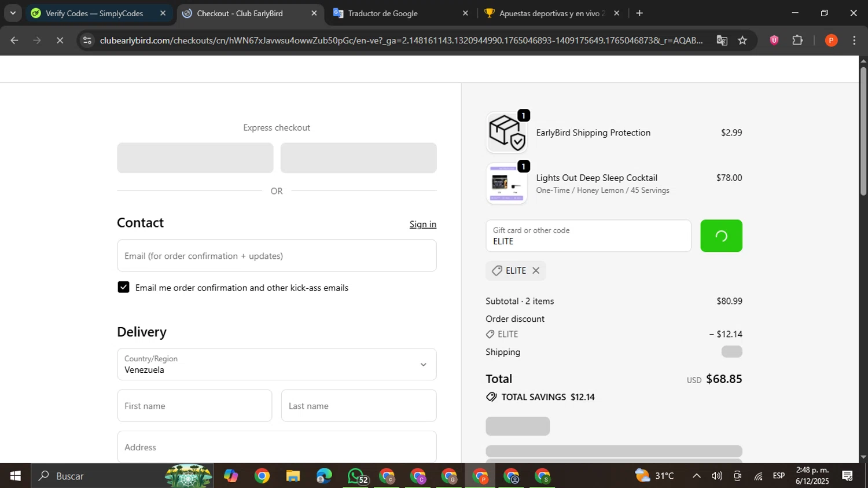
Task: Click the Wi-Fi network icon
Action: coord(758,476)
